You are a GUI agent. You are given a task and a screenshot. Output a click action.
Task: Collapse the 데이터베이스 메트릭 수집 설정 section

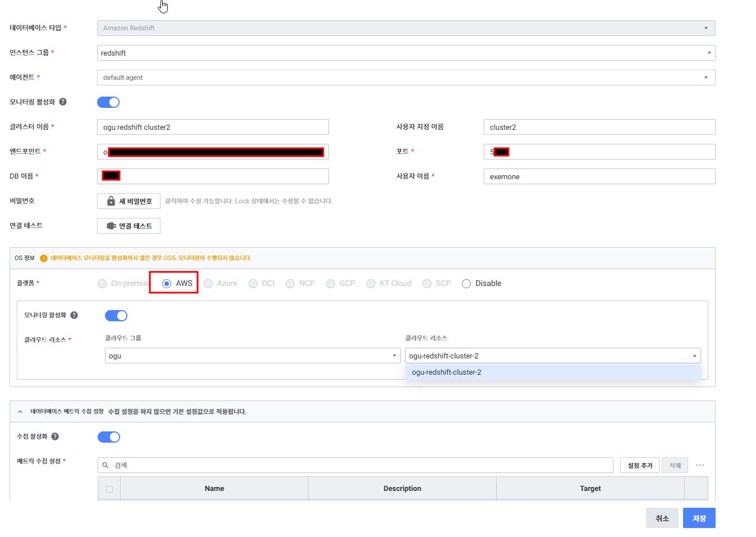pyautogui.click(x=20, y=412)
